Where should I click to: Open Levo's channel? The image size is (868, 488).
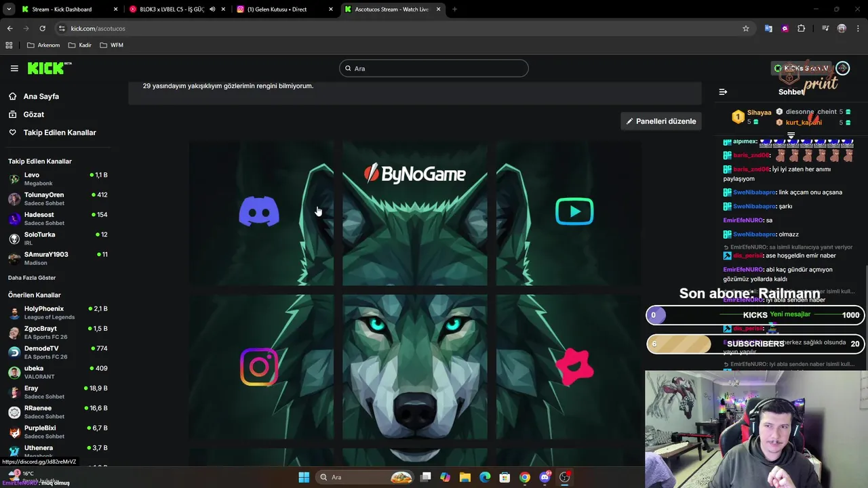[x=58, y=179]
